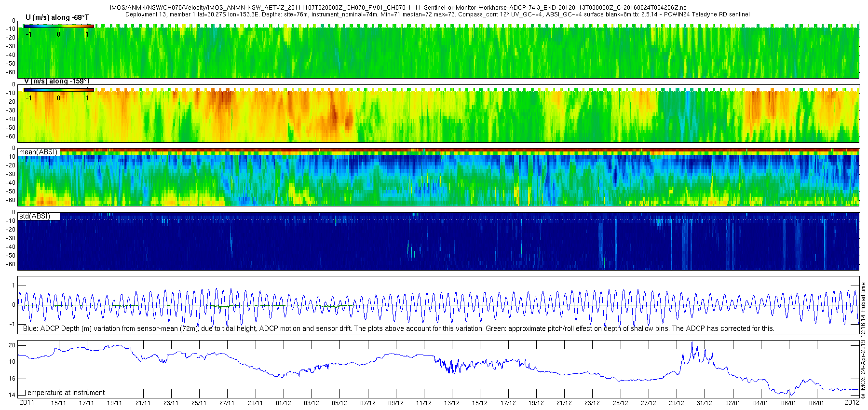Click the '23/11' date tick

click(x=171, y=403)
